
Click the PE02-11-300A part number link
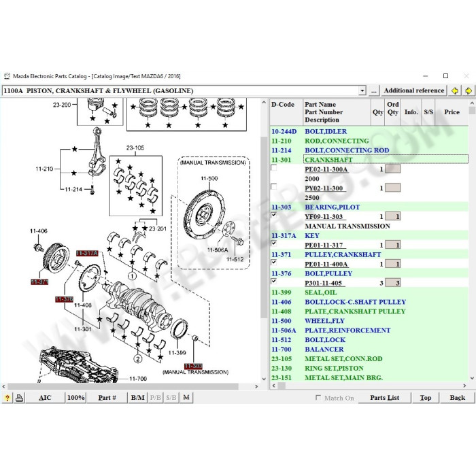pos(326,169)
